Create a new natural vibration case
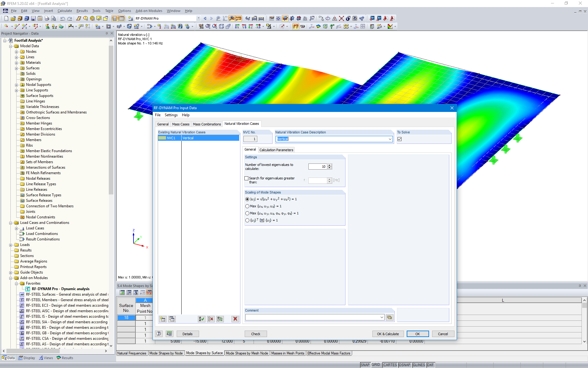Viewport: 588px width, 368px height. pos(163,319)
